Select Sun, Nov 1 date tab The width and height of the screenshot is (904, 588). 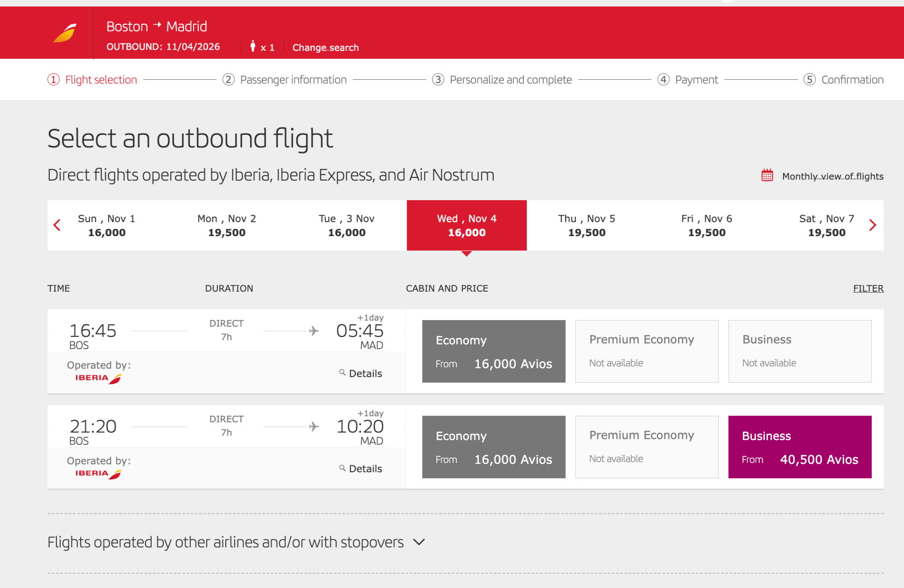[106, 225]
